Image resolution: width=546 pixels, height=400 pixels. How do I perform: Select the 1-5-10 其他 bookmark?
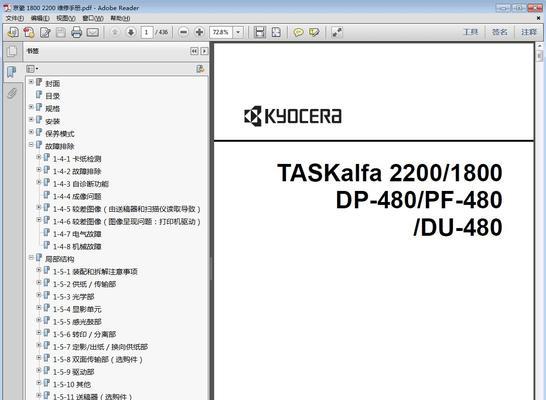[x=72, y=384]
